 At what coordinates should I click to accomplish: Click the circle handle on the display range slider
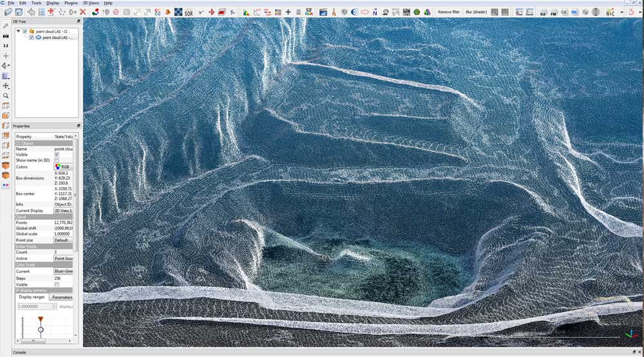coord(41,329)
